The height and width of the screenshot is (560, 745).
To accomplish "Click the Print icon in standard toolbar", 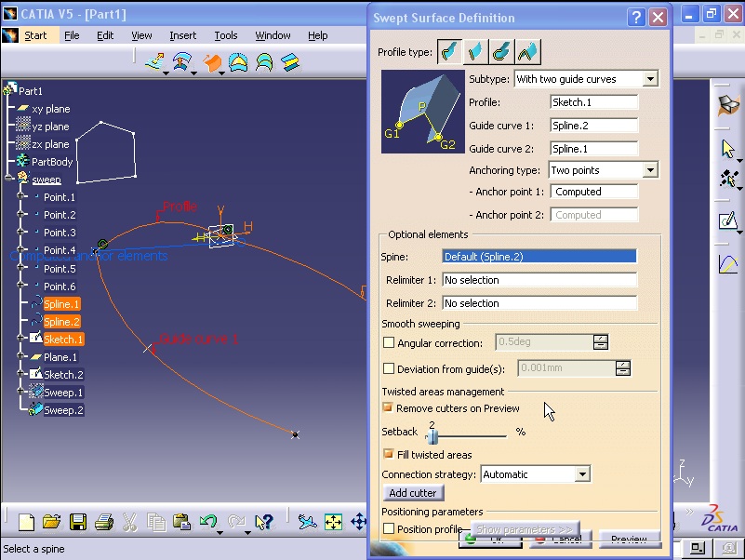I will pyautogui.click(x=102, y=523).
